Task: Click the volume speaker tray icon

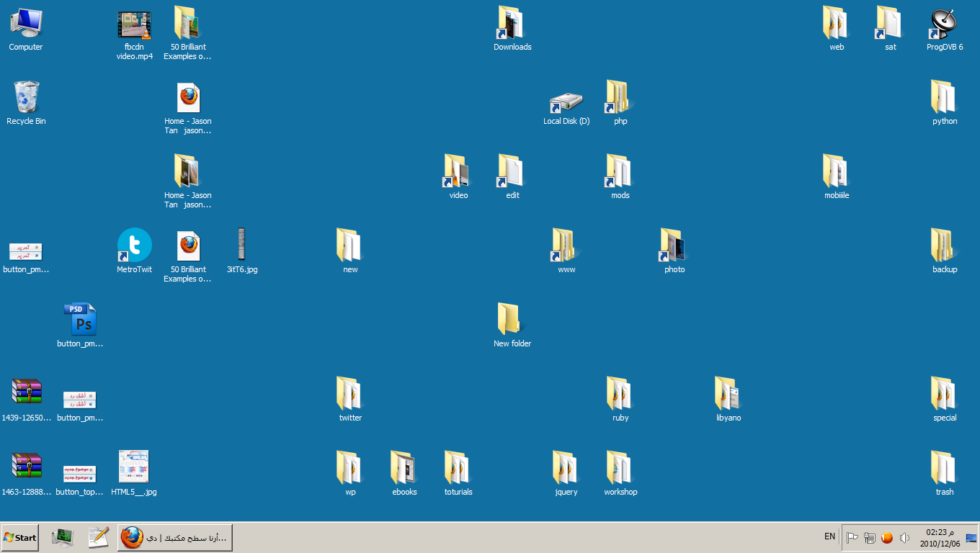Action: click(x=904, y=538)
